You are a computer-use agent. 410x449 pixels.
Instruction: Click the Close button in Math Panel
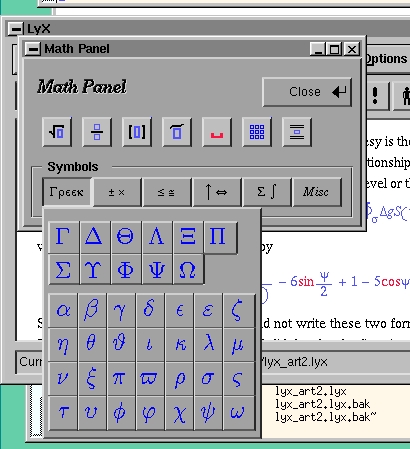click(x=307, y=92)
